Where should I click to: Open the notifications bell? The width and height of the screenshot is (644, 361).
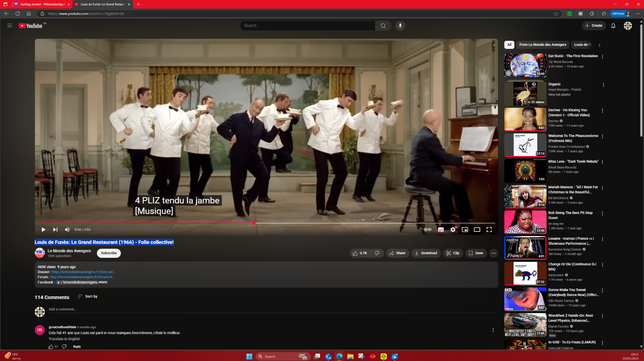coord(613,26)
